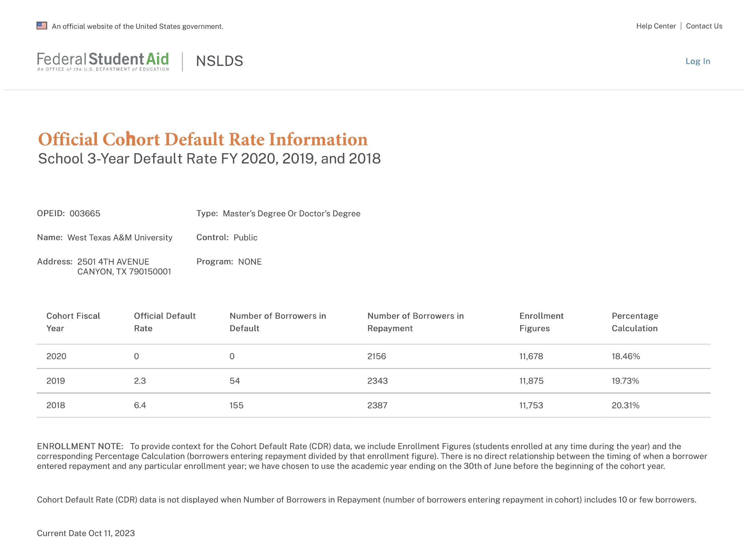Select the School 3-Year Default Rate subheading
This screenshot has width=756, height=559.
point(210,159)
